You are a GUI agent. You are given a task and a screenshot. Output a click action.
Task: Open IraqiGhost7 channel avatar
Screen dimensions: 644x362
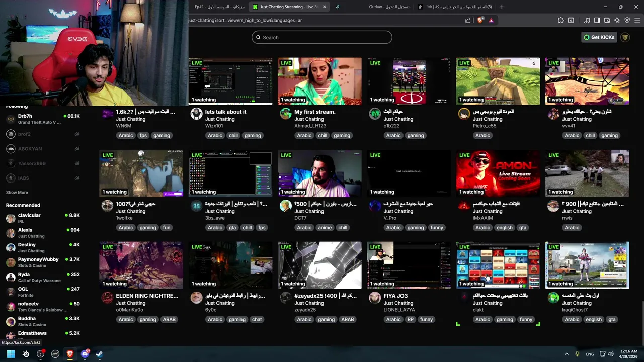[x=553, y=298]
